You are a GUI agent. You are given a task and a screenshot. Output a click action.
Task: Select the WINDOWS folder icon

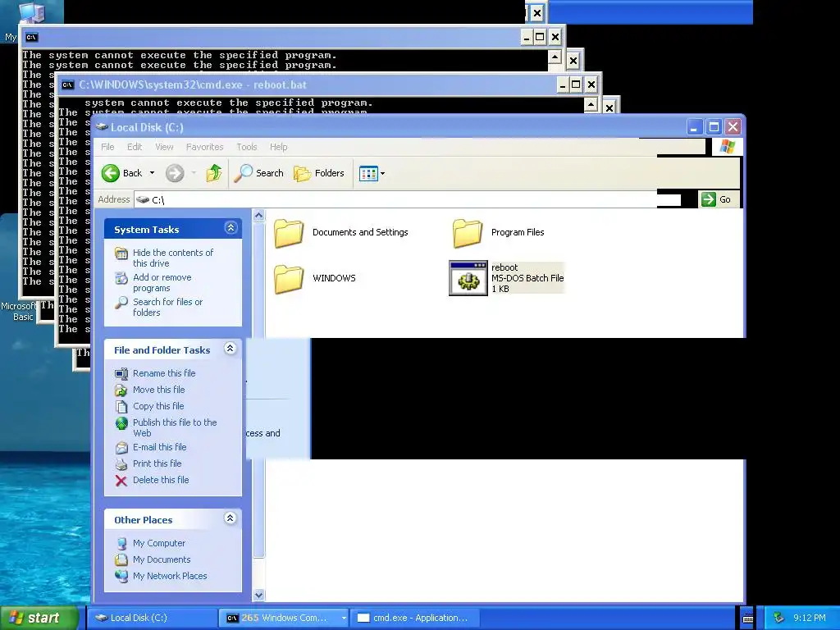pos(289,279)
